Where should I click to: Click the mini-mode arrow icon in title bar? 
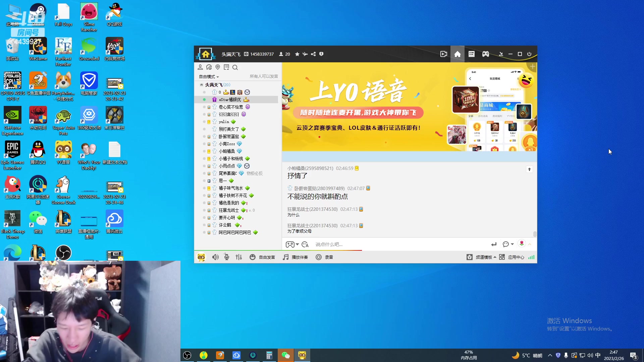501,54
